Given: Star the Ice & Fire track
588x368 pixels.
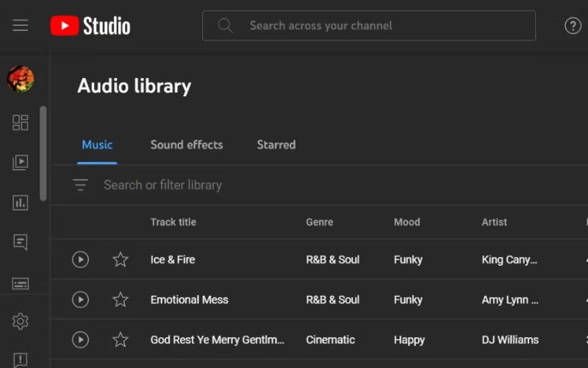Looking at the screenshot, I should 121,260.
